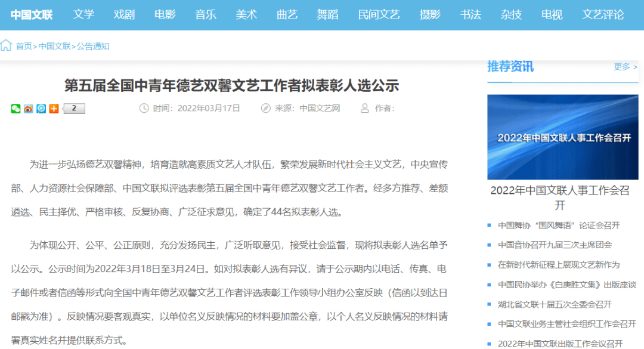Screen dimensions: 644x349
Task: Open 2022年中国文联出版工作会议召开 news link
Action: click(560, 344)
